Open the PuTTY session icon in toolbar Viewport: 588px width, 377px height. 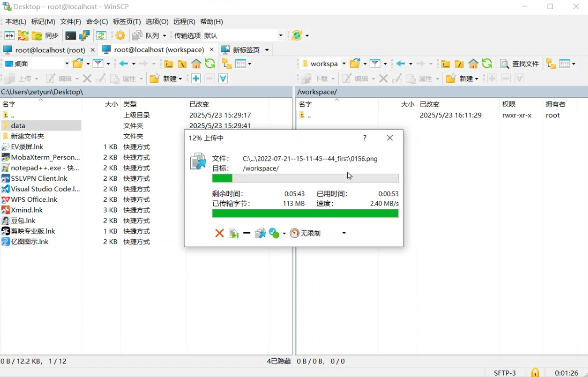coord(84,35)
